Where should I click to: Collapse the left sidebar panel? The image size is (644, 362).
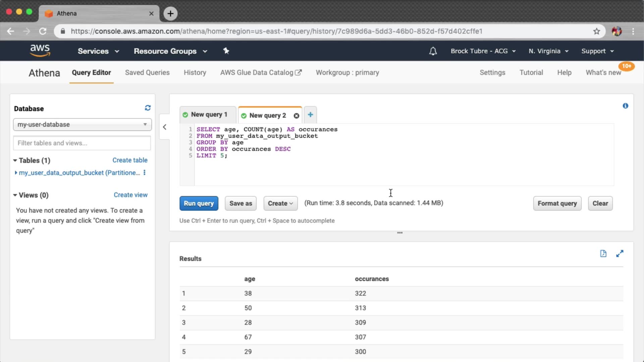pos(164,127)
